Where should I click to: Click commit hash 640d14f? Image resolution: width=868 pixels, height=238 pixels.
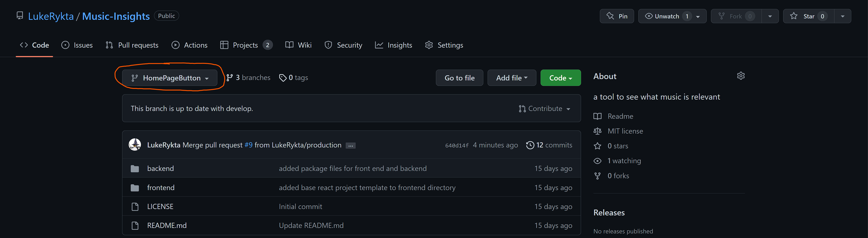pos(457,145)
